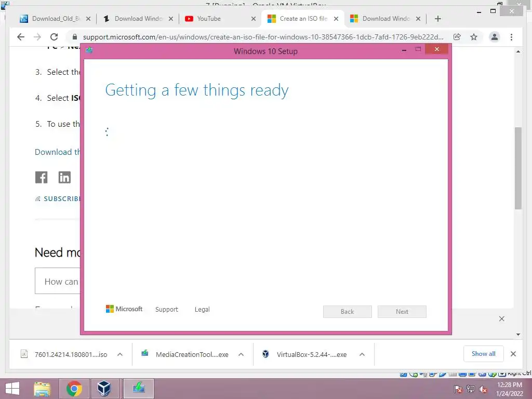532x399 pixels.
Task: Select Windows 10 Setup taskbar item
Action: click(138, 389)
